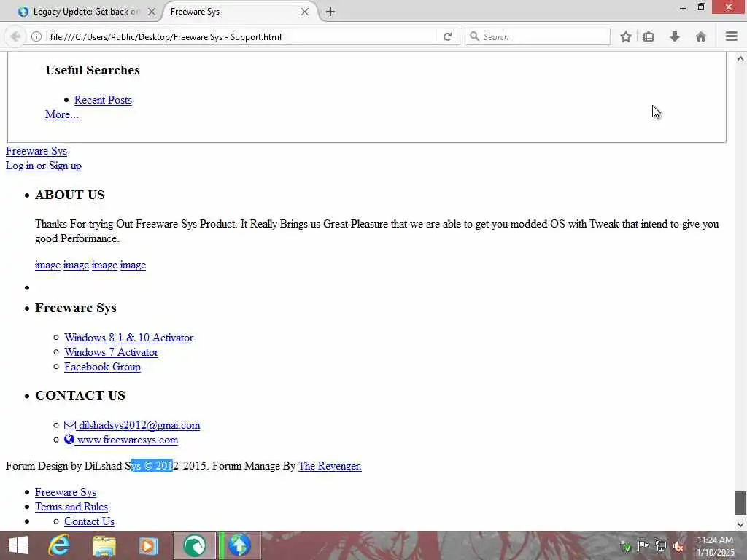The width and height of the screenshot is (747, 560).
Task: Click Log in or Sign up
Action: click(x=44, y=166)
